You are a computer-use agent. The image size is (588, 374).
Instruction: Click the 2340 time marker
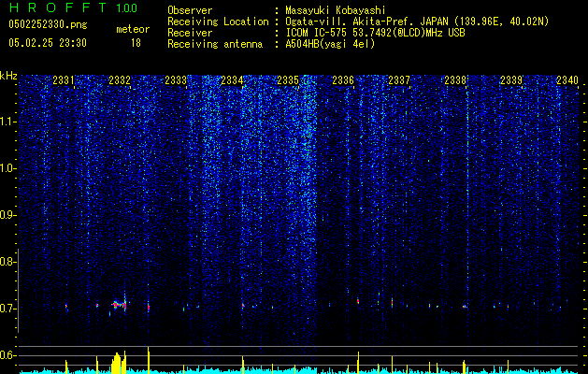click(x=567, y=79)
